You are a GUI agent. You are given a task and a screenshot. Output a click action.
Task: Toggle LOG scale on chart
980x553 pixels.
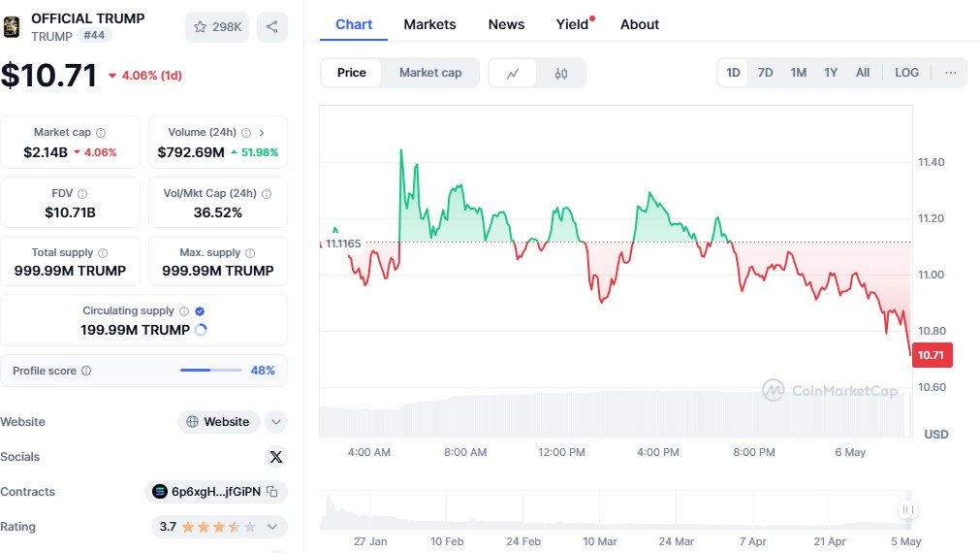click(x=907, y=73)
